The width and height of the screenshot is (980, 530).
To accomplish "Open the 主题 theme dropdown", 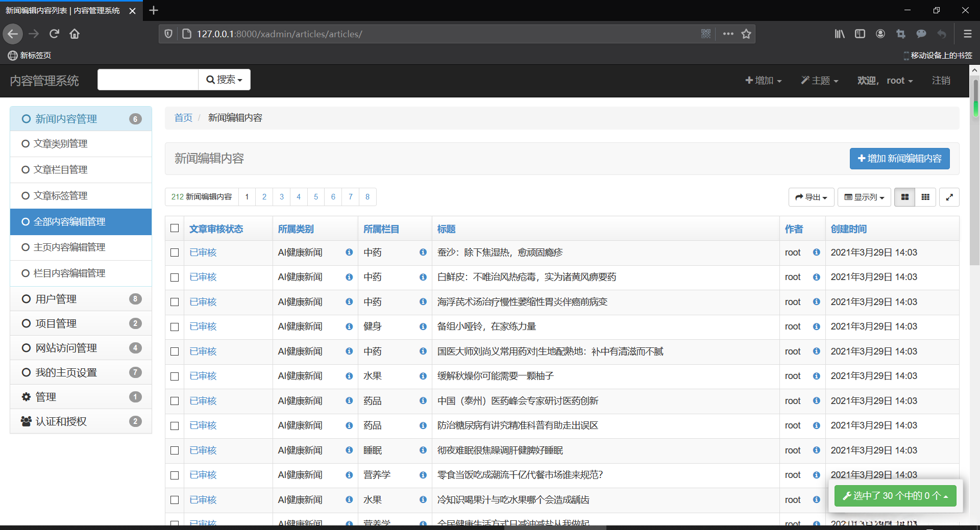I will [819, 81].
